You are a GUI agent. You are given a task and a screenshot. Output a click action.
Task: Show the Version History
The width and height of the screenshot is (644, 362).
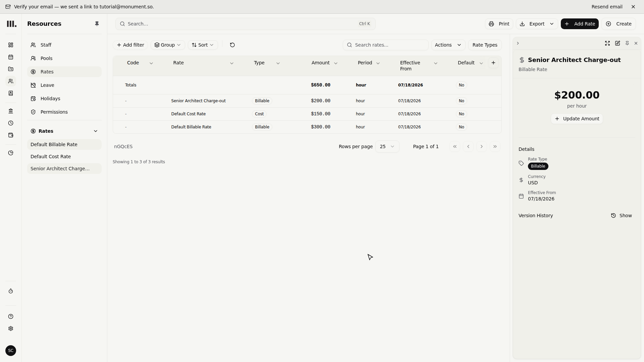(622, 216)
